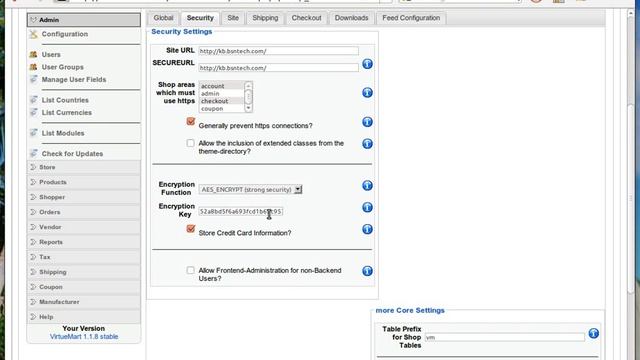Expand the Products sidebar section
This screenshot has width=640, height=360.
tap(84, 182)
